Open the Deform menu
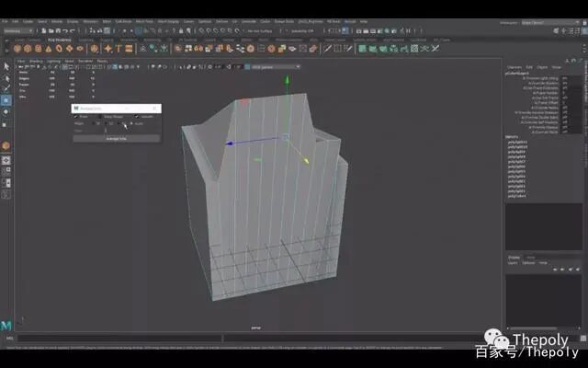The width and height of the screenshot is (588, 368). 221,21
